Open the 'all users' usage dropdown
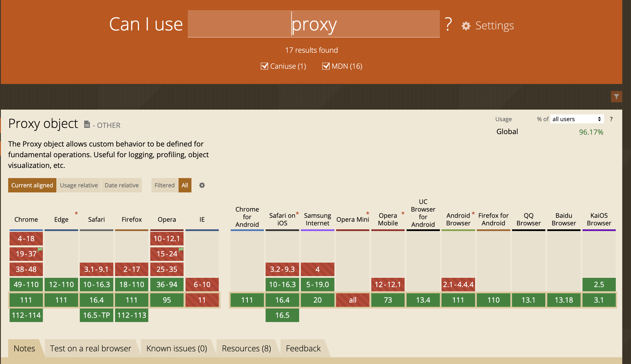 [577, 119]
